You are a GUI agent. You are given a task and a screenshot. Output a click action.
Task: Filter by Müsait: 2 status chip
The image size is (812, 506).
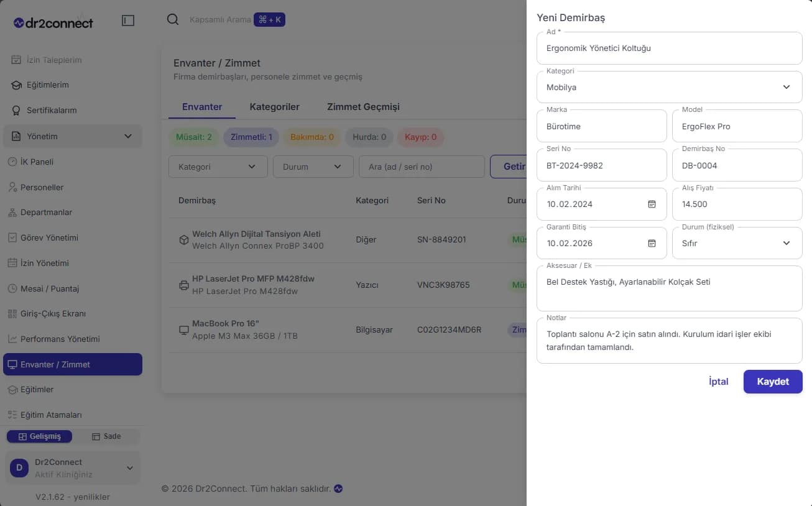click(x=193, y=137)
